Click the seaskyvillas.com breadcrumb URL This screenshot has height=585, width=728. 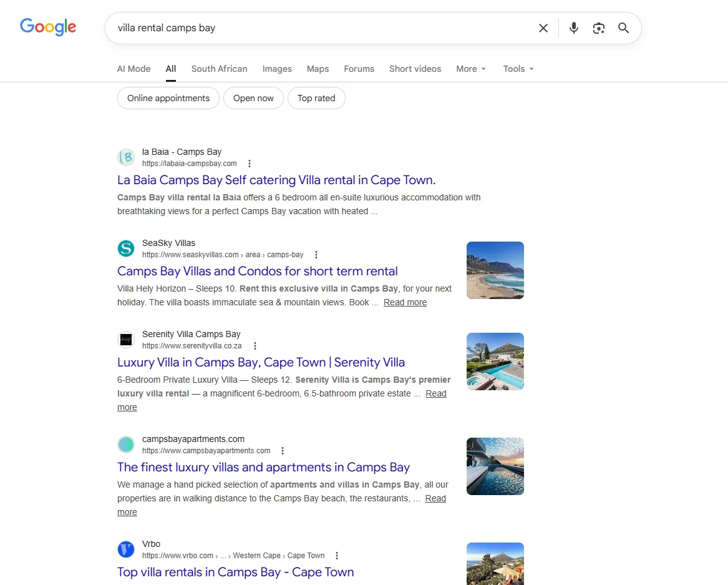223,255
